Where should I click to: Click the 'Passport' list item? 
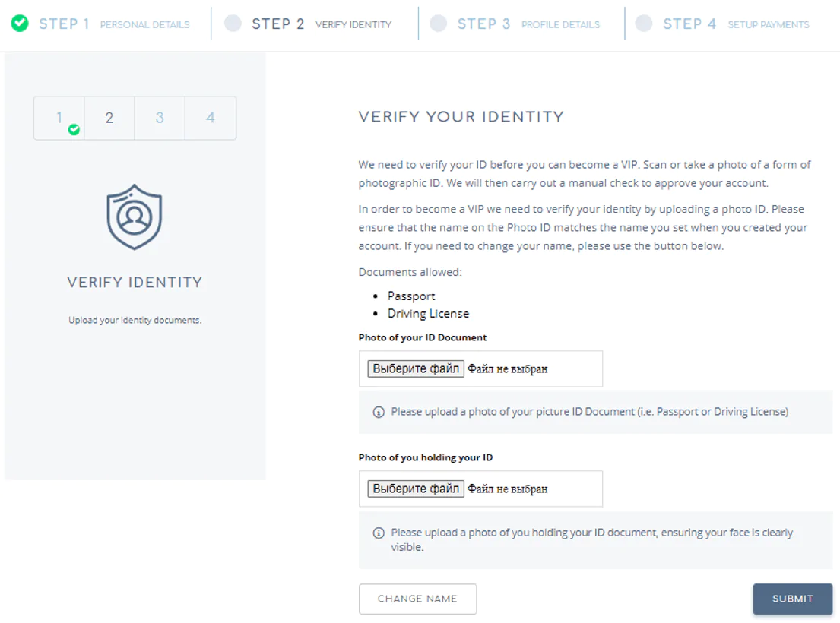[x=411, y=296]
